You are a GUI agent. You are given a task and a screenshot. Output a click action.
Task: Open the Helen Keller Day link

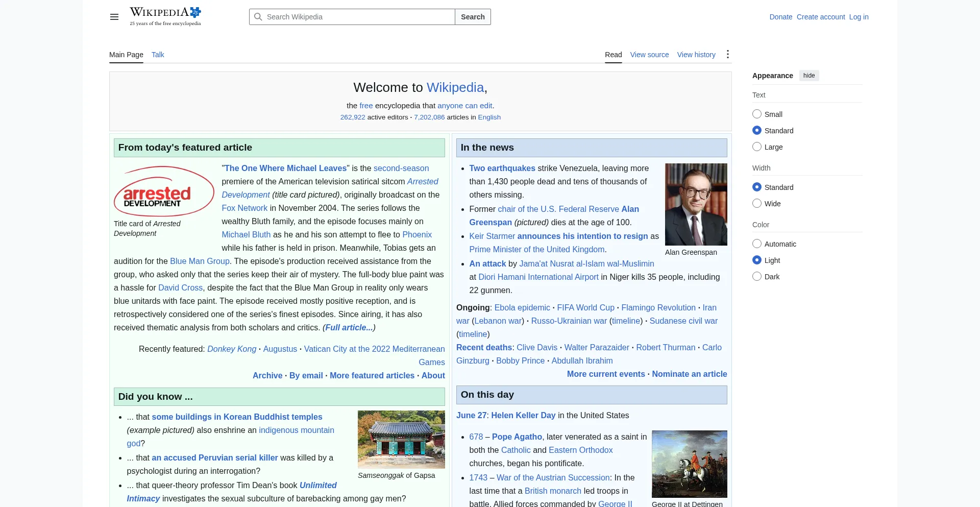click(x=523, y=415)
